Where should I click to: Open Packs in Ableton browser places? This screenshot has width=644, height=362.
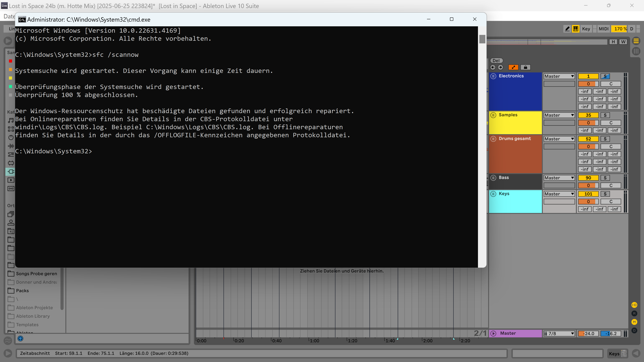pos(18,291)
